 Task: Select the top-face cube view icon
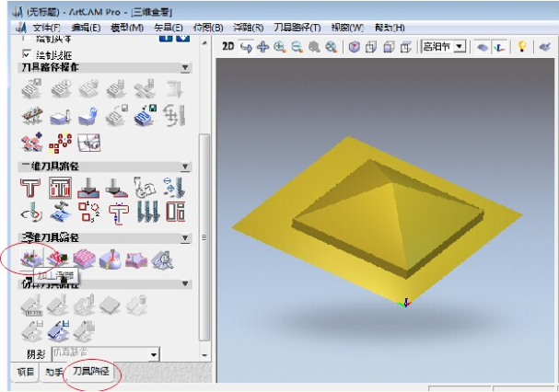[406, 47]
